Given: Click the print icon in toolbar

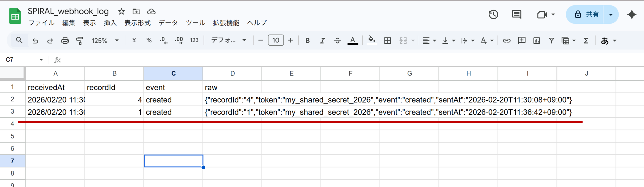Looking at the screenshot, I should tap(65, 41).
